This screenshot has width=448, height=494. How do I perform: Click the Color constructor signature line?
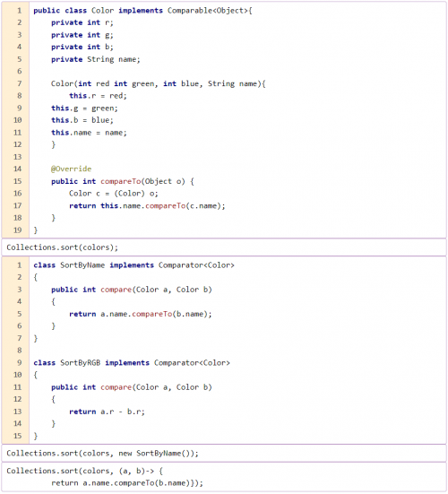pos(159,83)
